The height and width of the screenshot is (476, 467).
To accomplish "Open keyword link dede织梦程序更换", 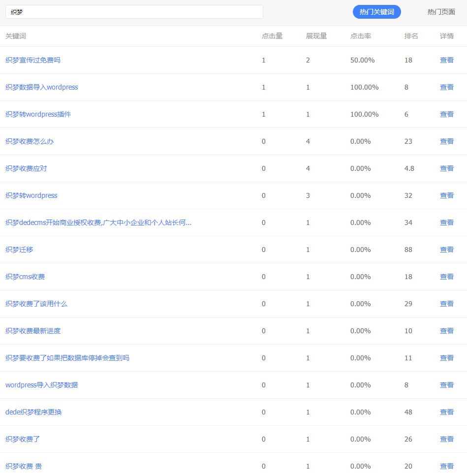I will [33, 412].
